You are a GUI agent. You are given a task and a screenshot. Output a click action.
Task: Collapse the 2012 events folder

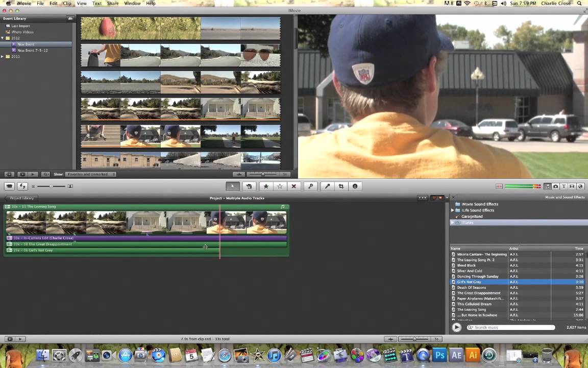click(3, 38)
